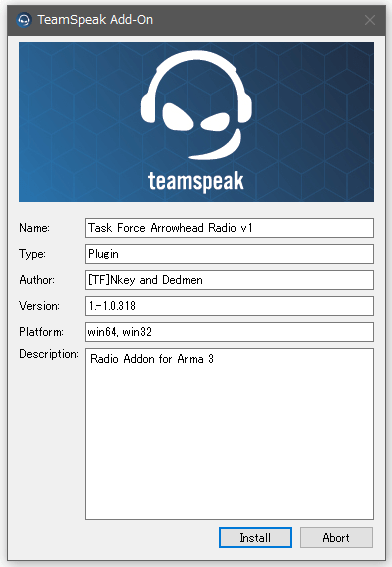Screen dimensions: 392x567
Task: Click the Version label
Action: pos(39,306)
